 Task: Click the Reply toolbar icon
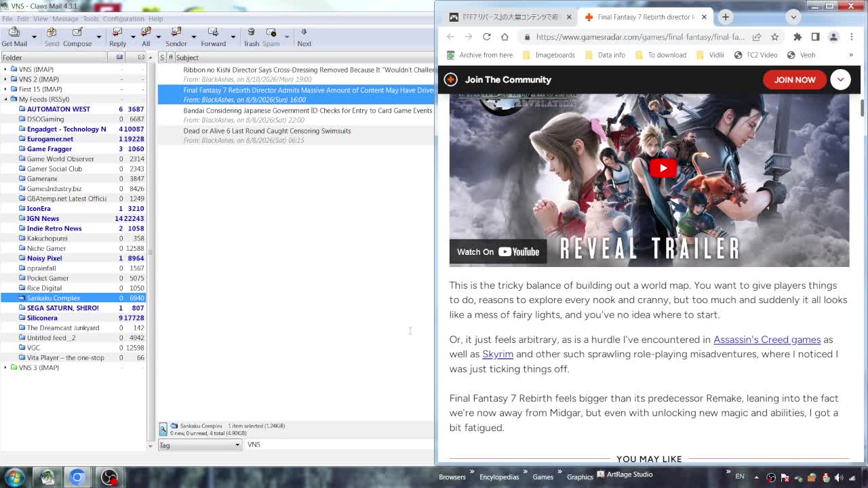(117, 33)
